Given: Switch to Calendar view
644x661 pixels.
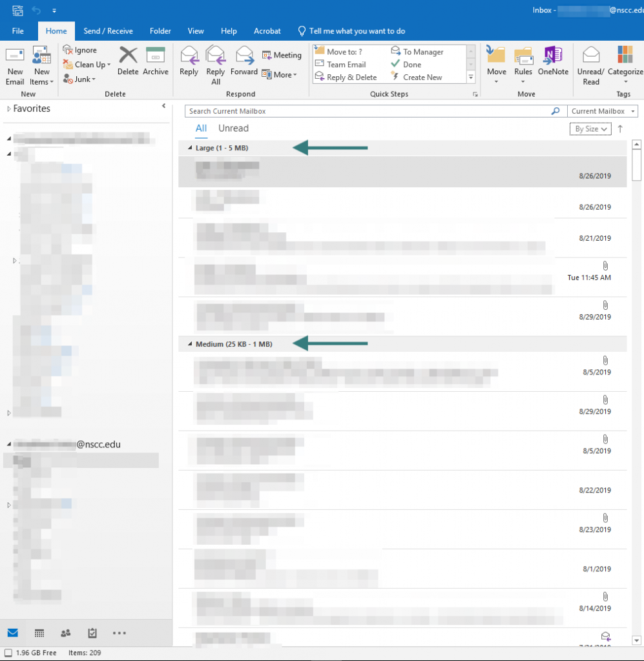Looking at the screenshot, I should point(39,633).
